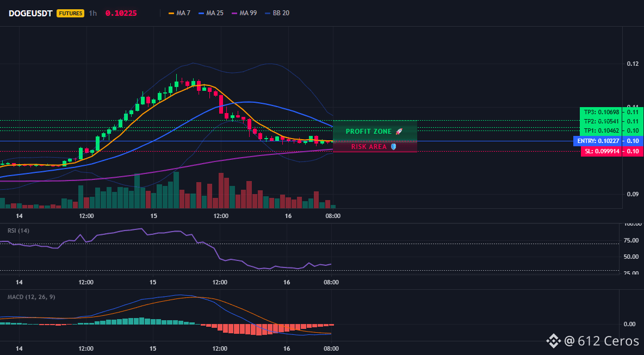Open the MACD (12, 26, 9) label

(31, 297)
